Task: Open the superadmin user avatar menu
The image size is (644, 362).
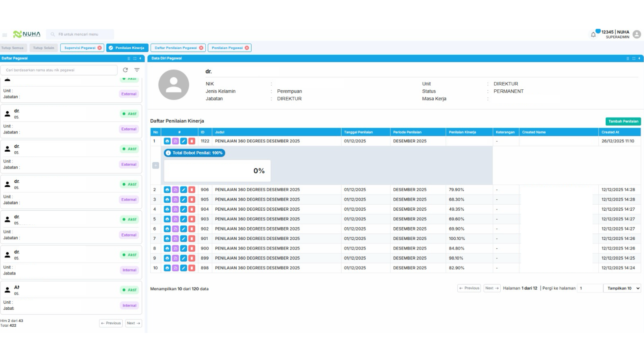Action: pos(637,34)
